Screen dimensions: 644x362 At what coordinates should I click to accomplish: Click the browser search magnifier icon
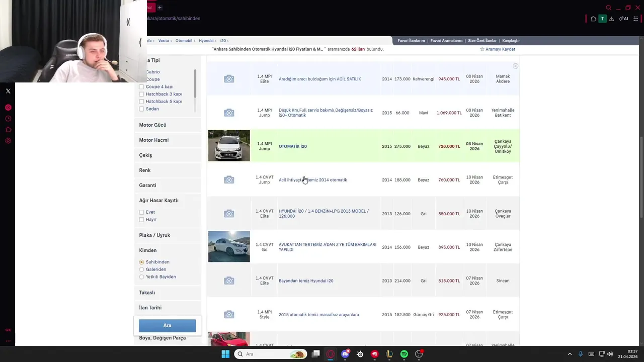pyautogui.click(x=608, y=8)
